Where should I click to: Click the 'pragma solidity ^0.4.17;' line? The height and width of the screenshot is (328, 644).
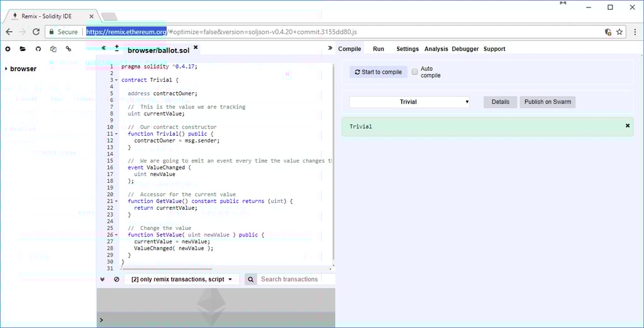[159, 67]
